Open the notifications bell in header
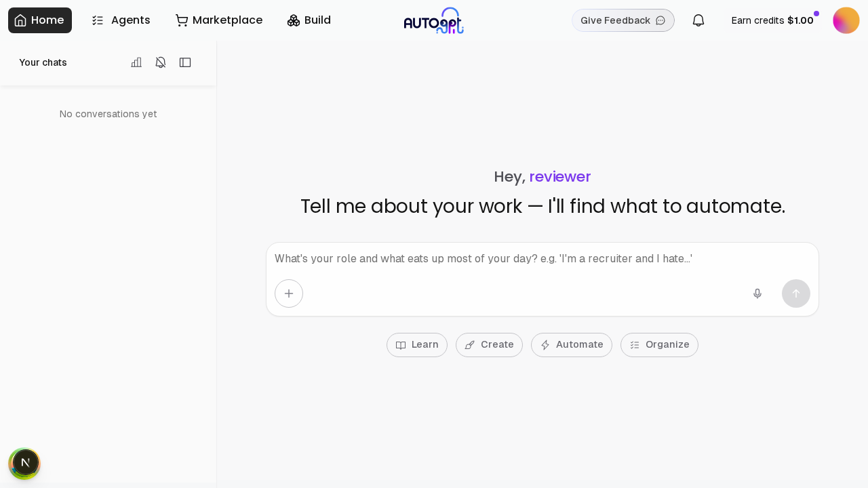 tap(698, 20)
